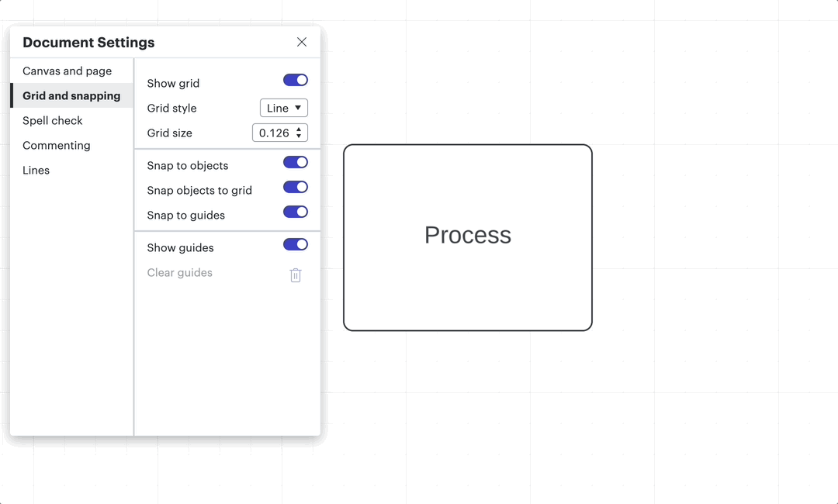
Task: Click the Process text label
Action: pos(468,236)
